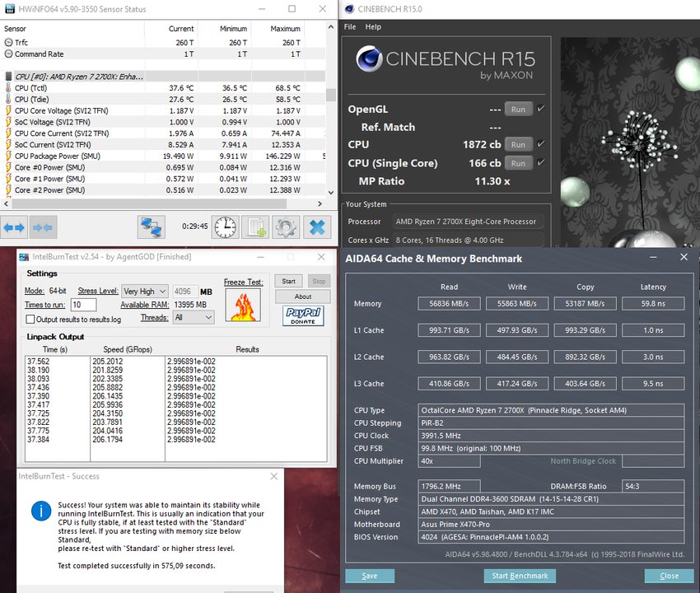Click lightning icon beside Core #0 Power
This screenshot has width=700, height=593.
(x=8, y=167)
